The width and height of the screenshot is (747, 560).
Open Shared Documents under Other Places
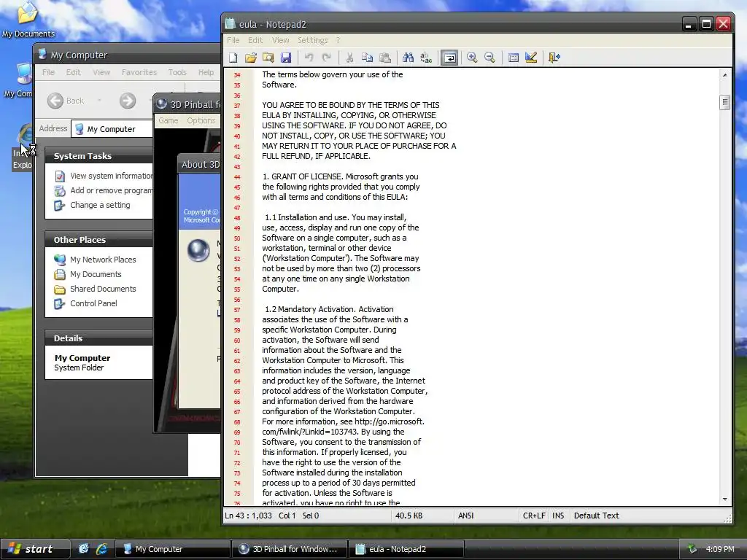pos(96,289)
